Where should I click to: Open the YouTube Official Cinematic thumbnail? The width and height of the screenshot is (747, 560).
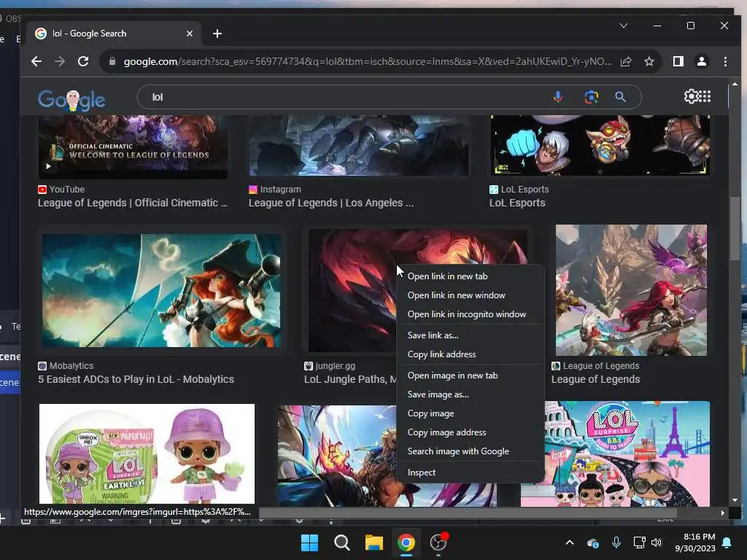pyautogui.click(x=133, y=147)
